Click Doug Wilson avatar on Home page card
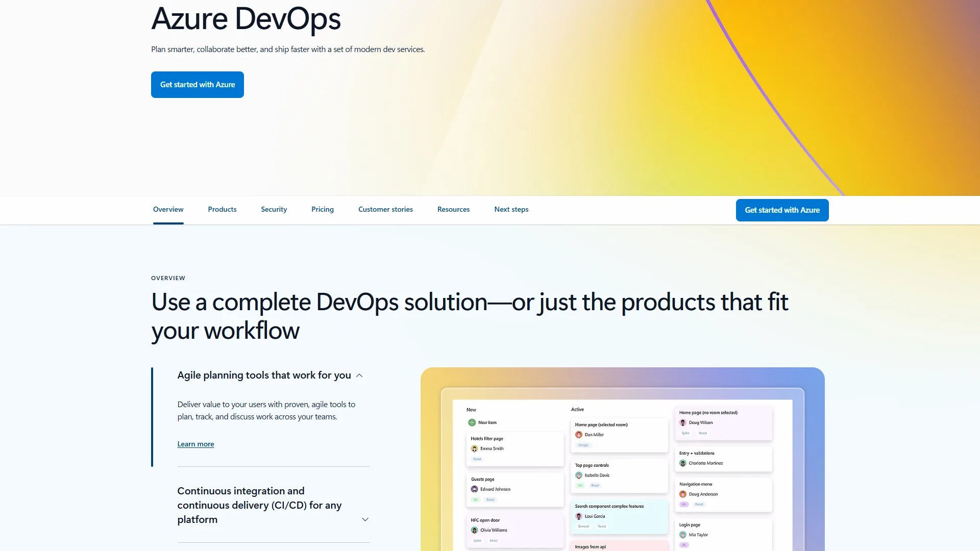Image resolution: width=980 pixels, height=551 pixels. click(x=683, y=422)
